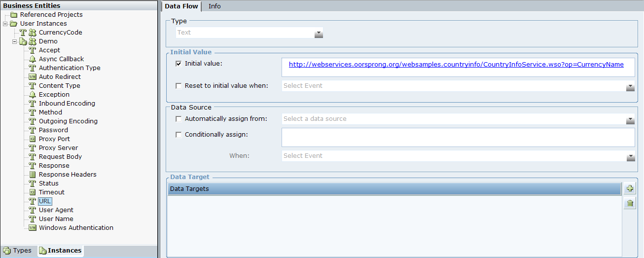This screenshot has height=258, width=644.
Task: Click the add data target plus icon
Action: click(x=630, y=188)
